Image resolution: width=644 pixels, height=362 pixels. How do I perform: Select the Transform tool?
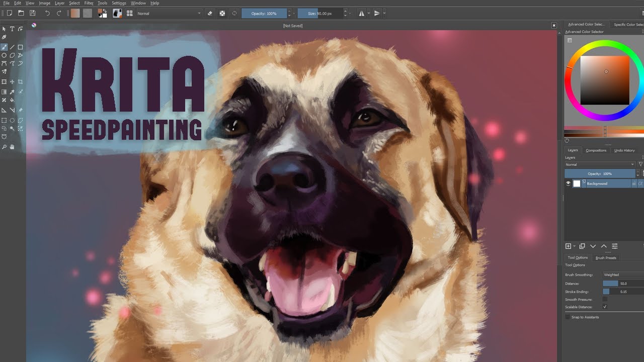pyautogui.click(x=4, y=82)
